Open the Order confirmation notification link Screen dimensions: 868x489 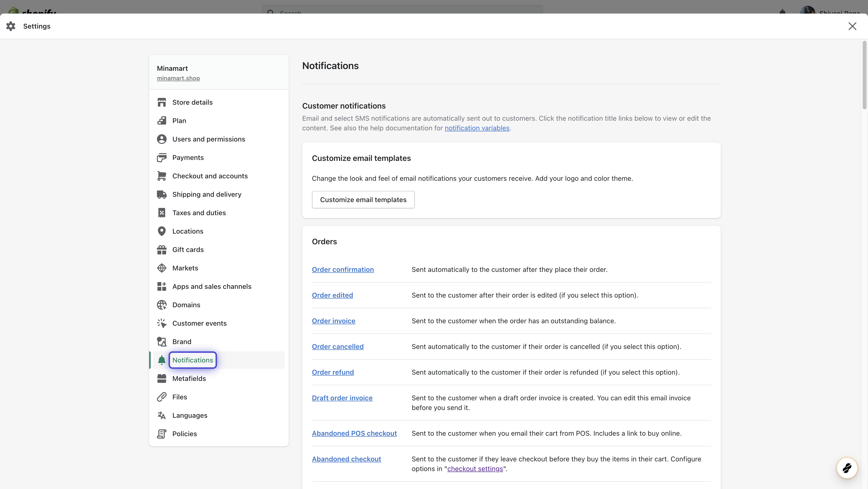pos(343,269)
